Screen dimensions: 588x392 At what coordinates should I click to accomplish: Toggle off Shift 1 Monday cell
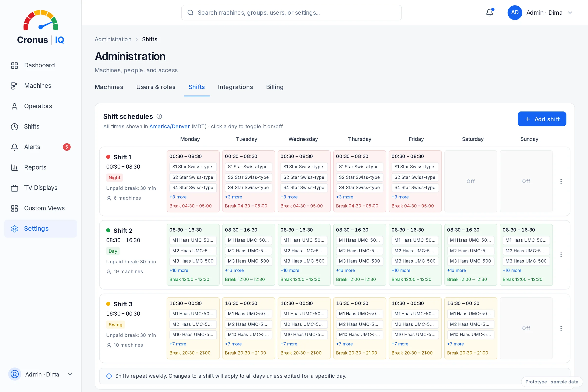(x=193, y=181)
